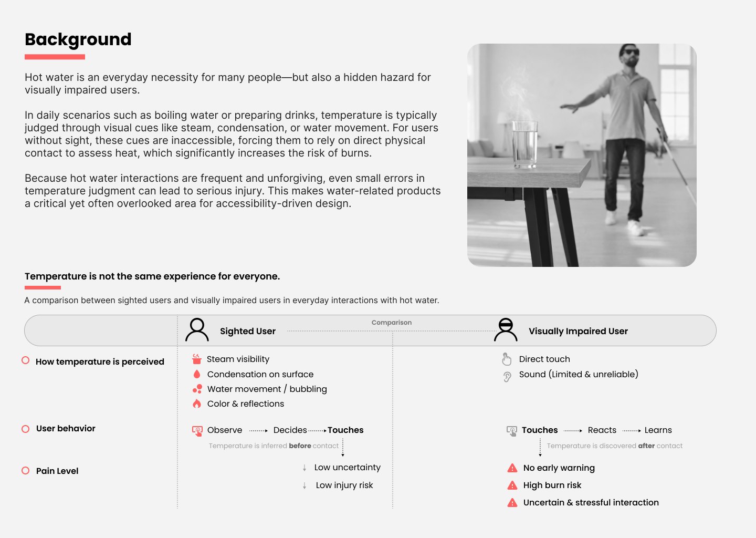The image size is (756, 538).
Task: Select the circle beside How temperature is perceived
Action: [x=25, y=360]
